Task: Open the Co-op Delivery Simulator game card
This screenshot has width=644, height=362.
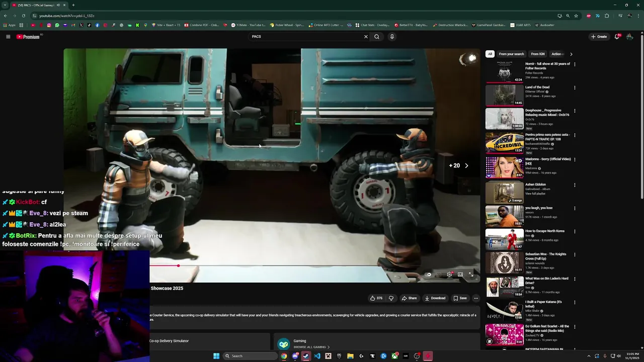Action: click(x=209, y=342)
